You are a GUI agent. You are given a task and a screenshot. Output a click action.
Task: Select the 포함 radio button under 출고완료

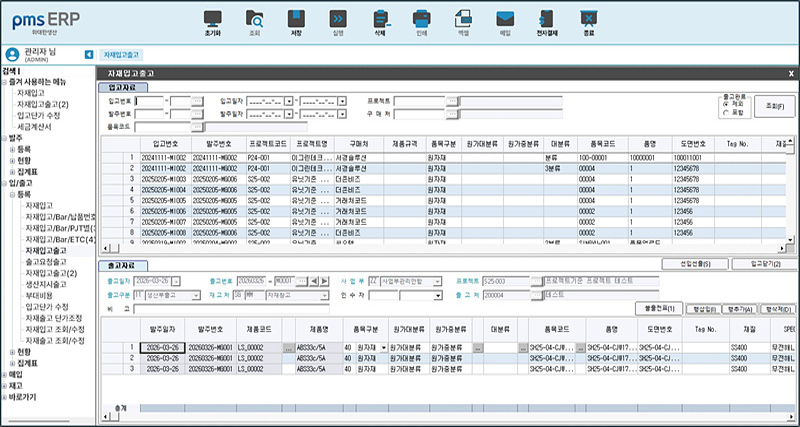click(727, 112)
